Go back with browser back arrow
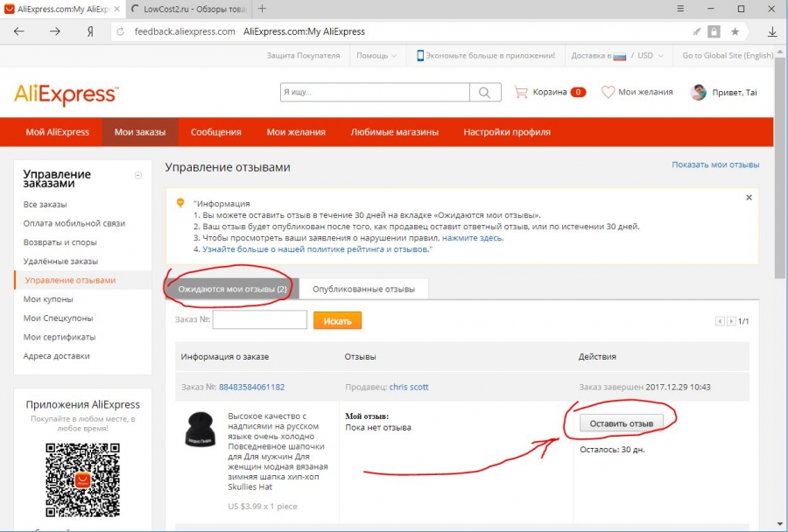The height and width of the screenshot is (532, 788). coord(19,31)
